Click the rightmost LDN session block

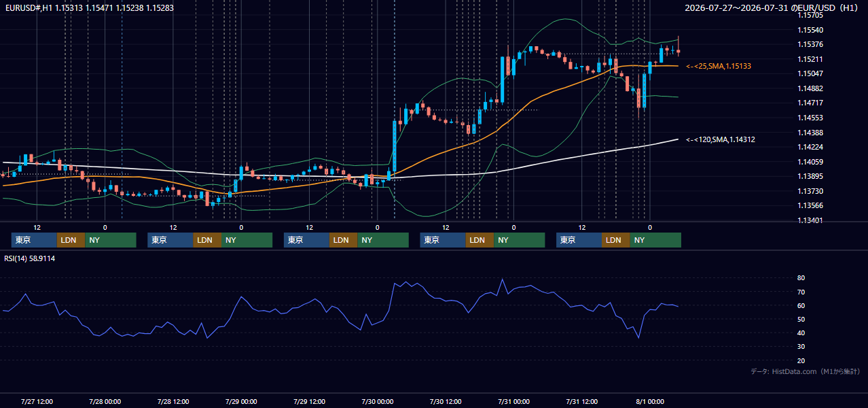[615, 240]
